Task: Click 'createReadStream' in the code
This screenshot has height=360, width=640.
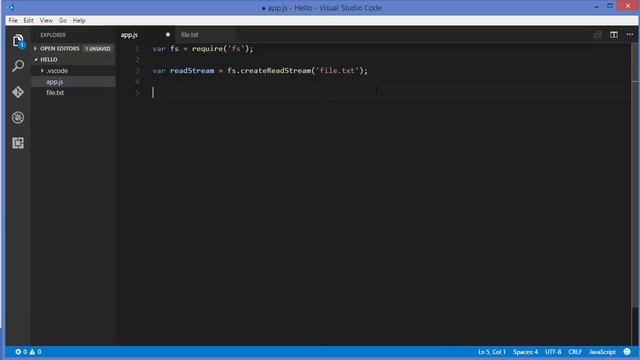Action: 276,71
